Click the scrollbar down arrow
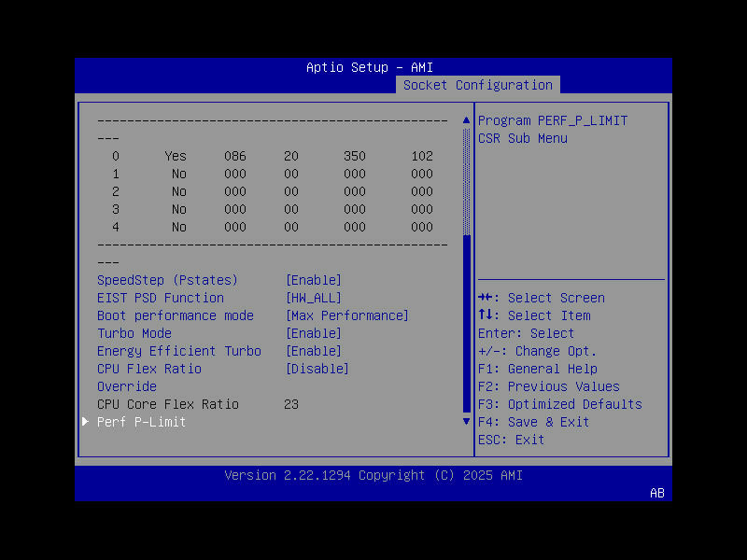 465,421
